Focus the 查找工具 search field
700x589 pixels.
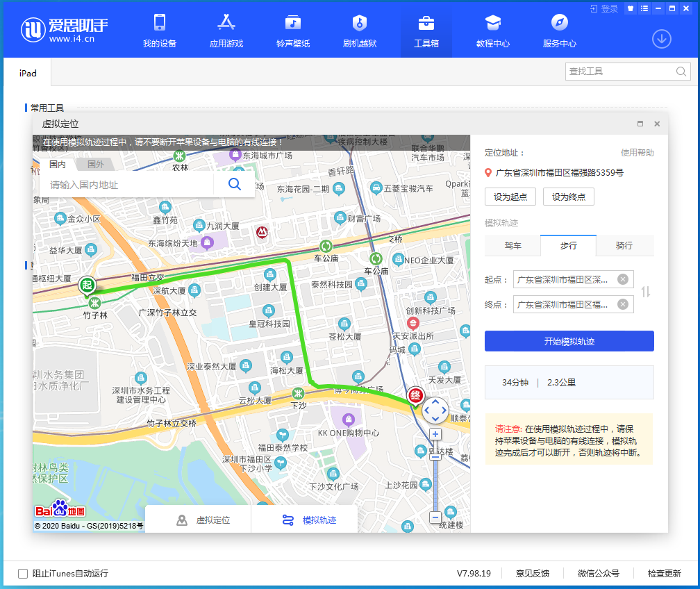point(621,72)
